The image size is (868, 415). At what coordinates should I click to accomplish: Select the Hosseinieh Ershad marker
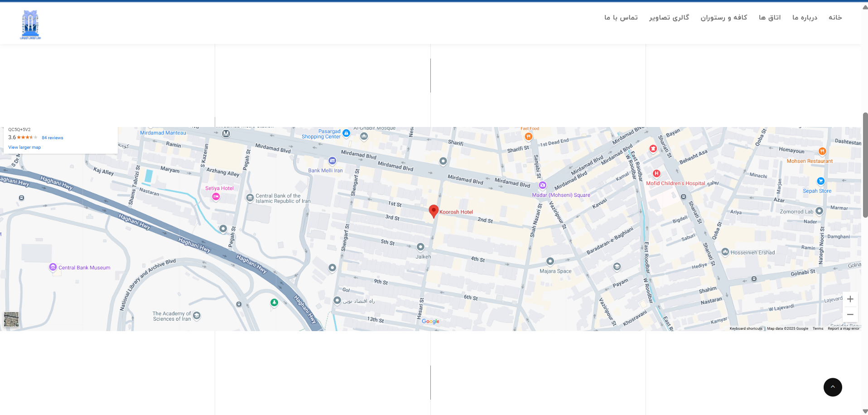coord(725,252)
